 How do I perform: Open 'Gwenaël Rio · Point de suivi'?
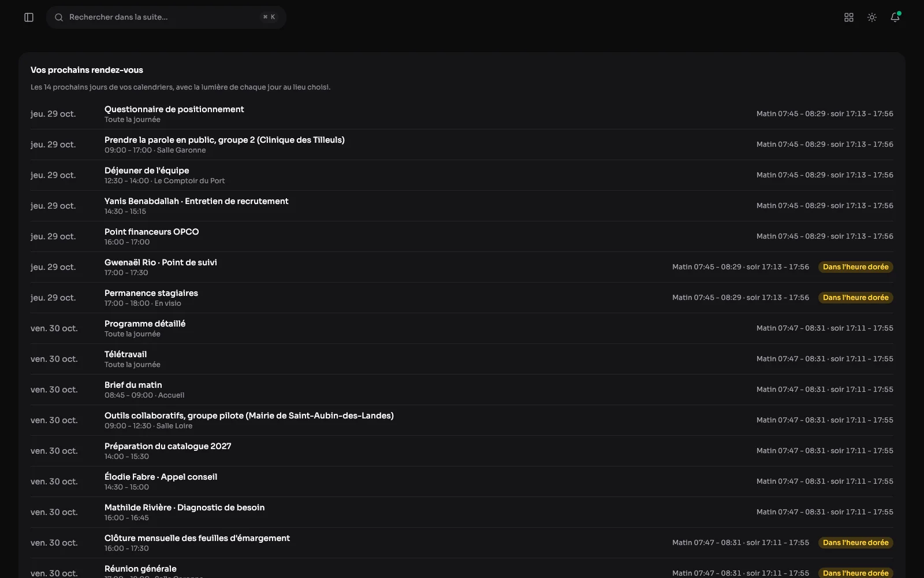click(x=462, y=267)
